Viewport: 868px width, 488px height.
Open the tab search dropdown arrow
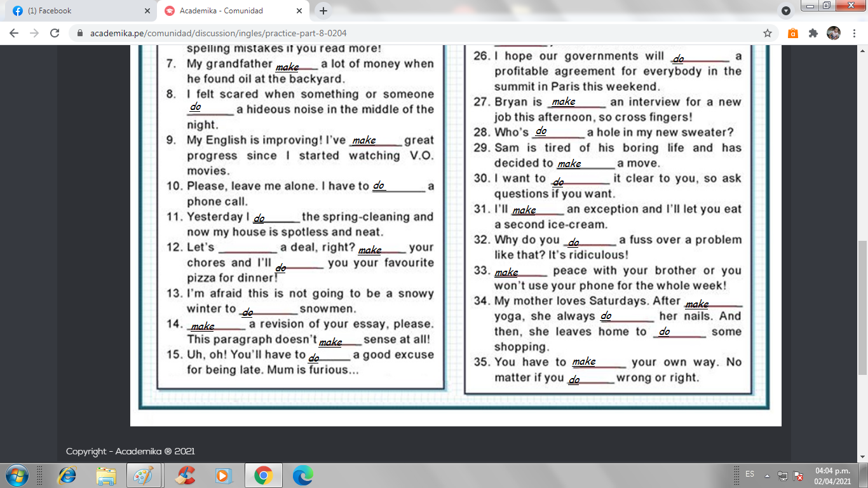click(786, 11)
